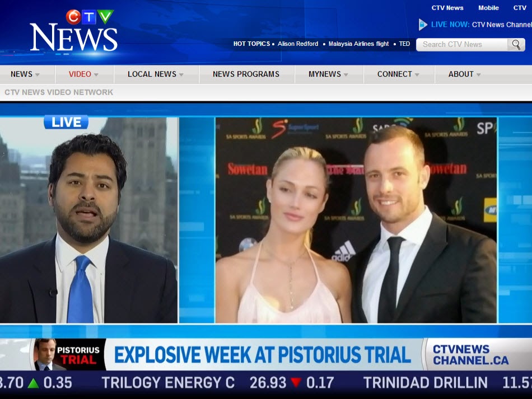The width and height of the screenshot is (532, 399).
Task: Click the Mobile top link
Action: pos(488,8)
